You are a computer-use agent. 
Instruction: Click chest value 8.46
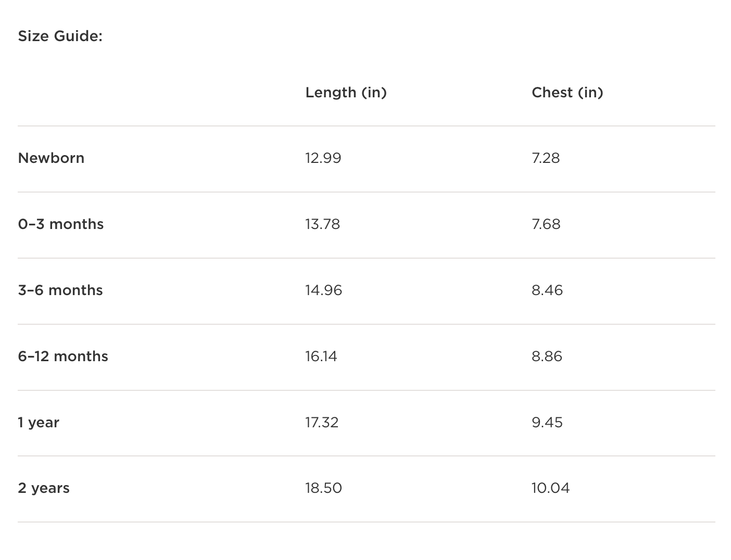click(547, 290)
